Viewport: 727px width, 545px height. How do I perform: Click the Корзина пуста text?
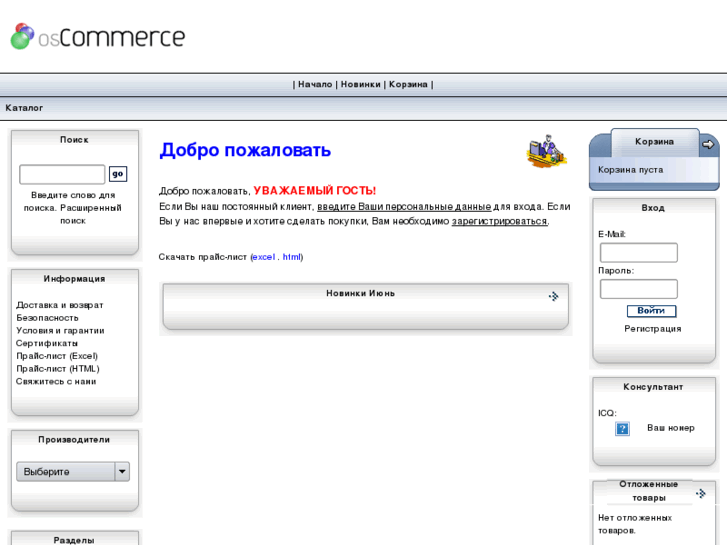(630, 170)
